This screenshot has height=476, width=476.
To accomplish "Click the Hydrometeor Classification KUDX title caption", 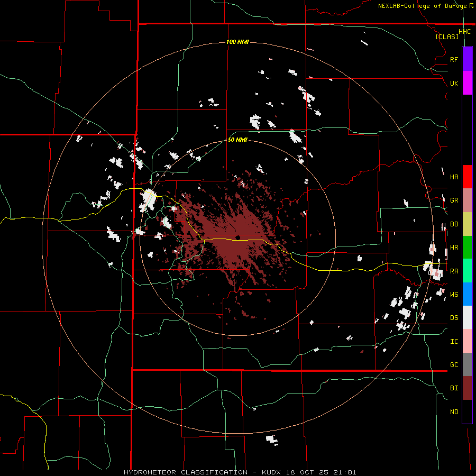I will pos(240,472).
